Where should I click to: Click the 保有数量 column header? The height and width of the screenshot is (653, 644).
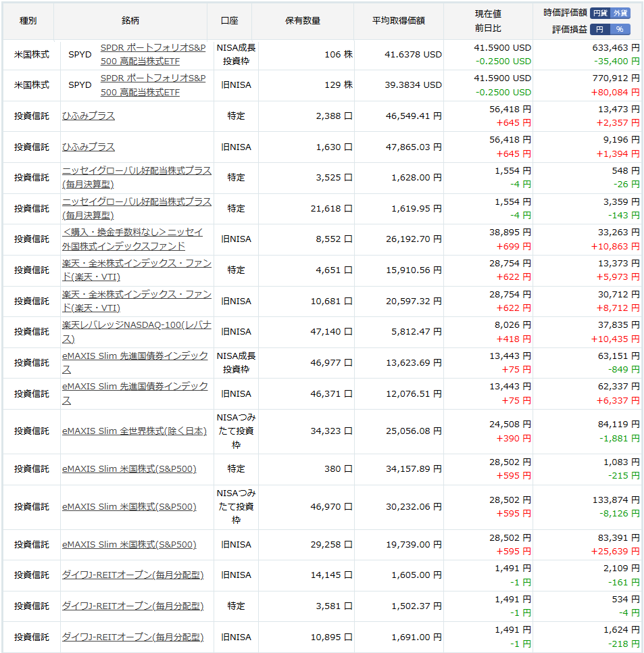point(303,21)
